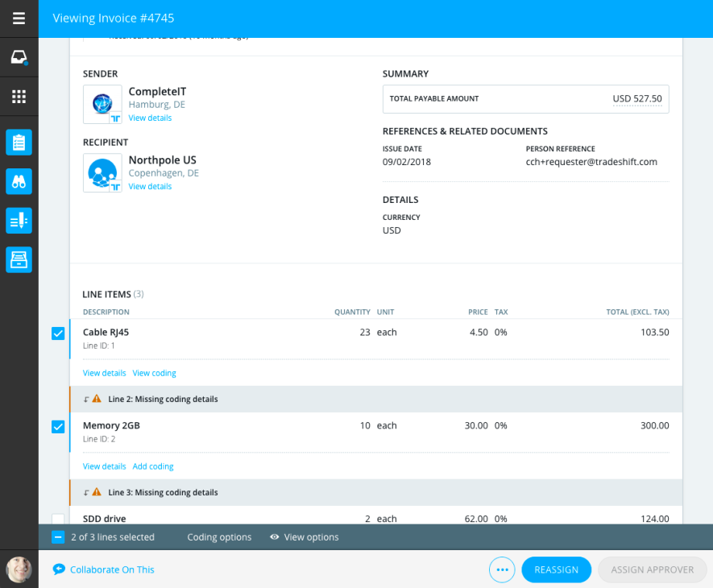Screen dimensions: 713x588
Task: Open the Coding options menu
Action: 219,537
